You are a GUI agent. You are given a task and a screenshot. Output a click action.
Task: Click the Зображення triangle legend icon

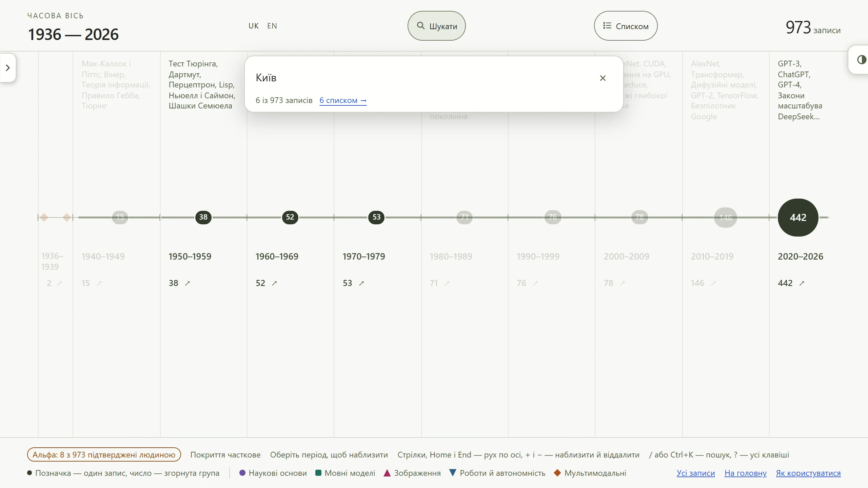(x=387, y=473)
